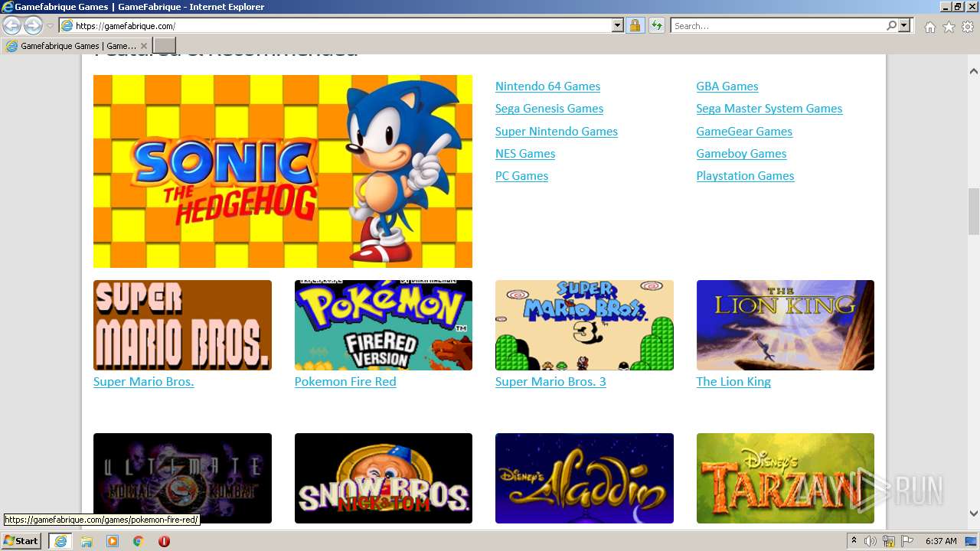Click Pokemon FireRed thumbnail image
The height and width of the screenshot is (551, 980).
(x=384, y=325)
